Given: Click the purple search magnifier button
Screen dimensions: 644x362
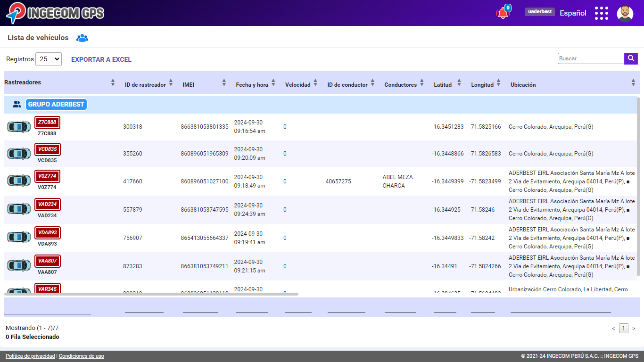Looking at the screenshot, I should pos(631,58).
